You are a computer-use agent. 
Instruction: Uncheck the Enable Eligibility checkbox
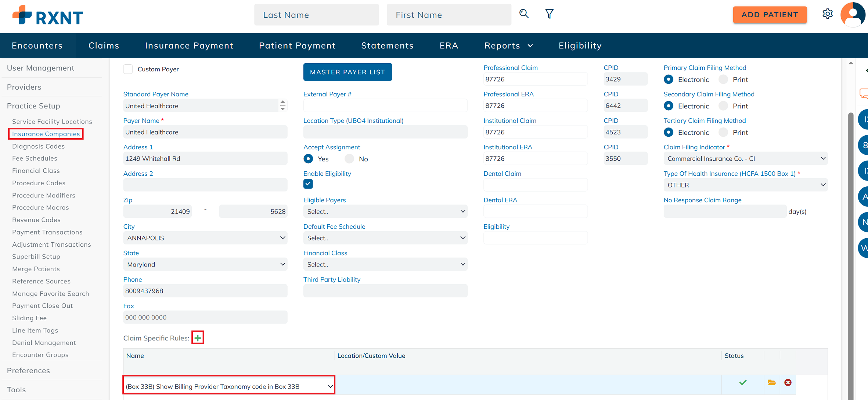[x=308, y=184]
